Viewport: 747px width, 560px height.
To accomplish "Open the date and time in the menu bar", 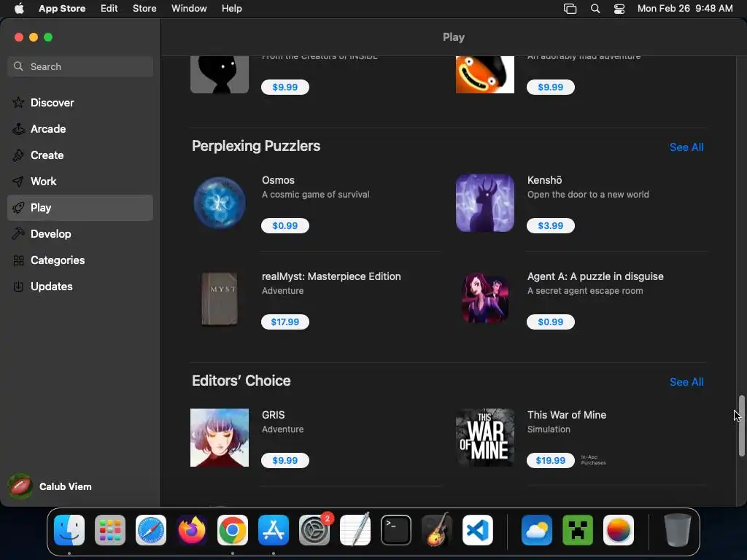I will tap(685, 9).
